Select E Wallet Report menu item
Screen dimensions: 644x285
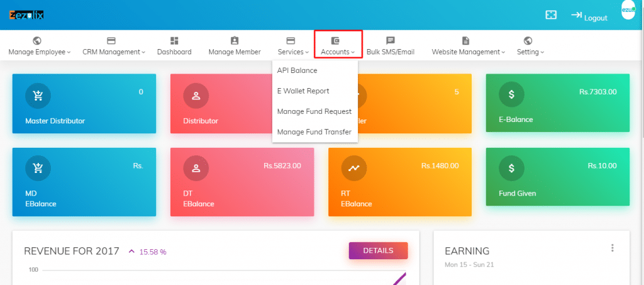(x=303, y=91)
